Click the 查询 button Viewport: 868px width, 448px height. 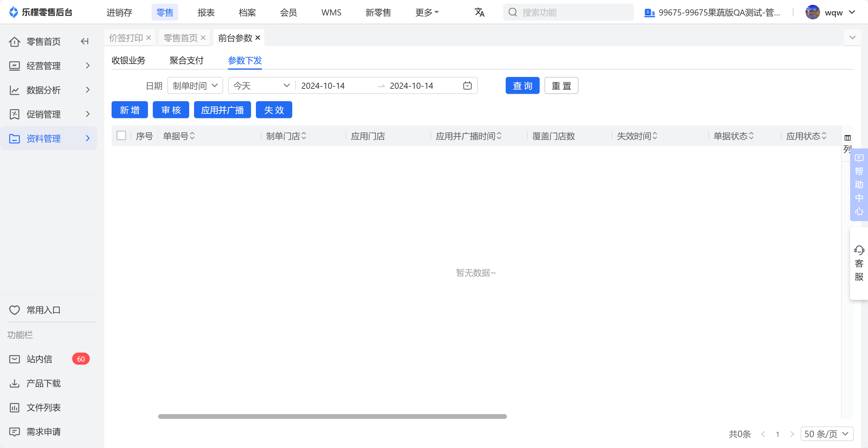[522, 85]
